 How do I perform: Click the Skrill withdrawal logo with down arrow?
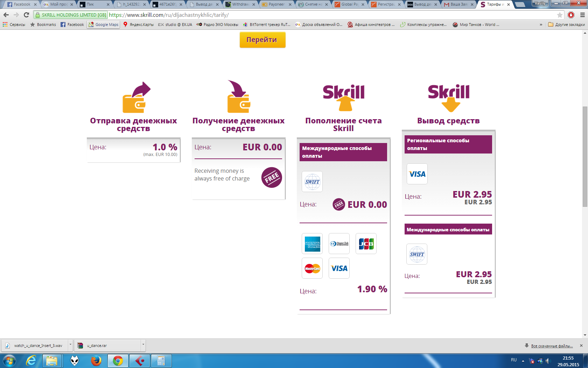[449, 98]
